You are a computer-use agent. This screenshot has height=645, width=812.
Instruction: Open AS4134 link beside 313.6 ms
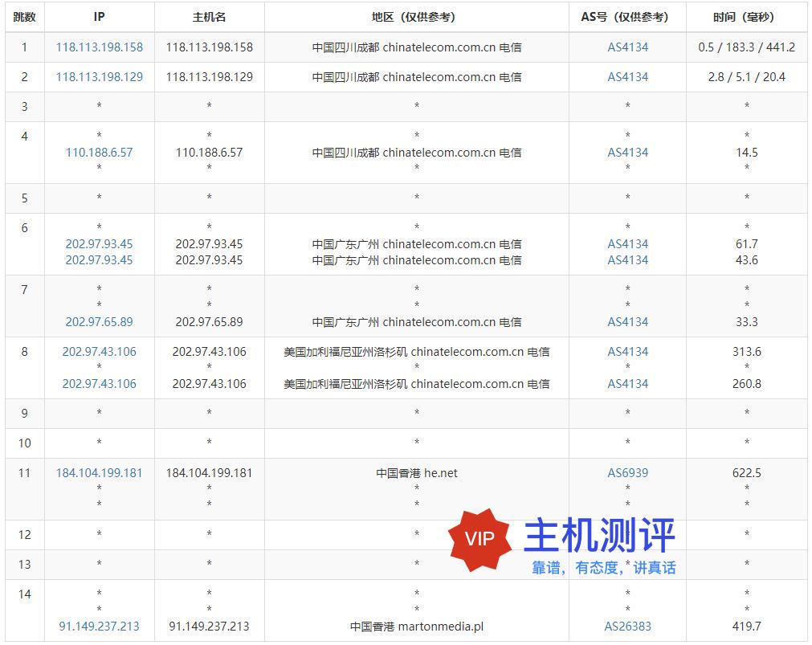tap(627, 352)
